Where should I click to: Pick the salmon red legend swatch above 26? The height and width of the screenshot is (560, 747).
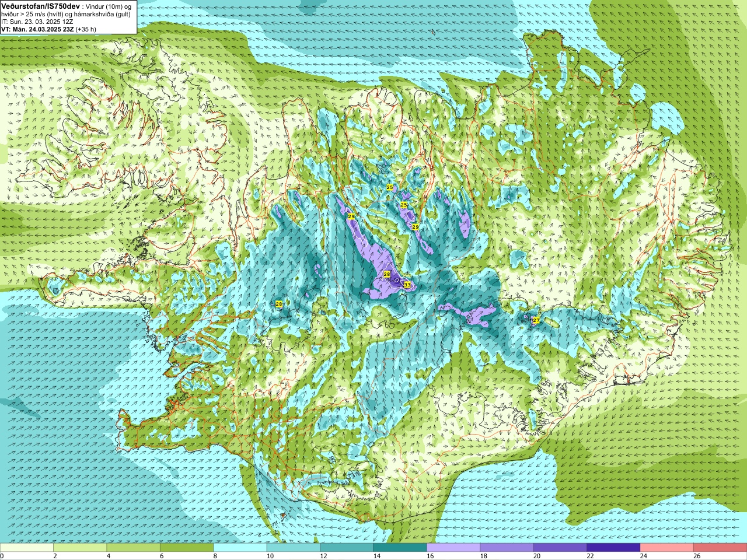click(720, 547)
